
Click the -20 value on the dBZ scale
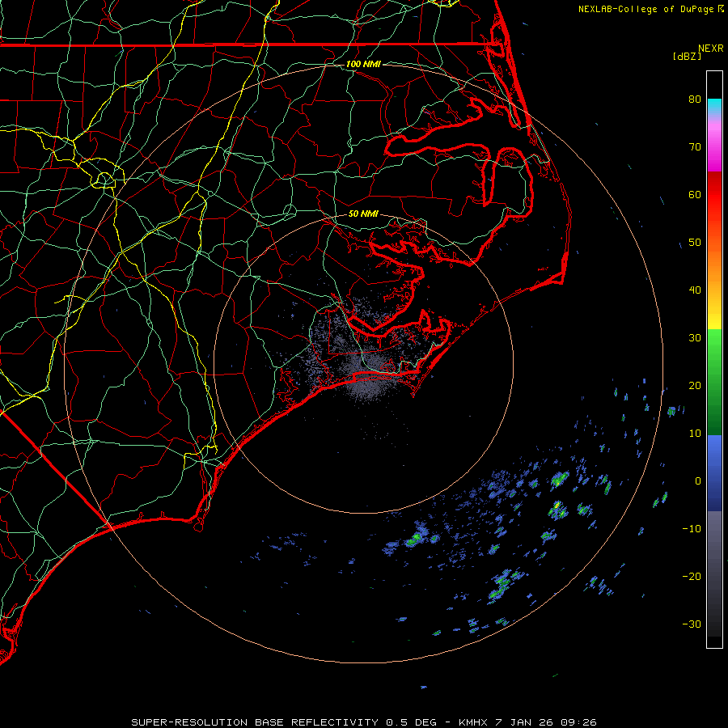(692, 576)
